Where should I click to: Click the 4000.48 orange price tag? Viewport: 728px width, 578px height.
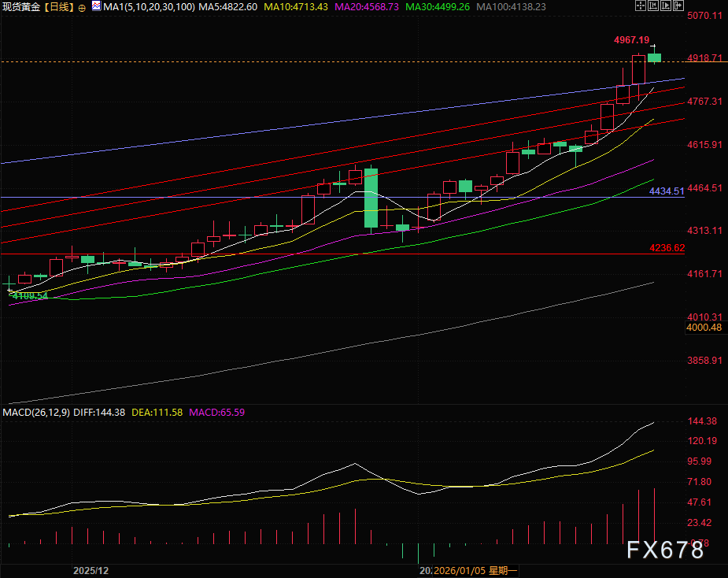point(704,328)
